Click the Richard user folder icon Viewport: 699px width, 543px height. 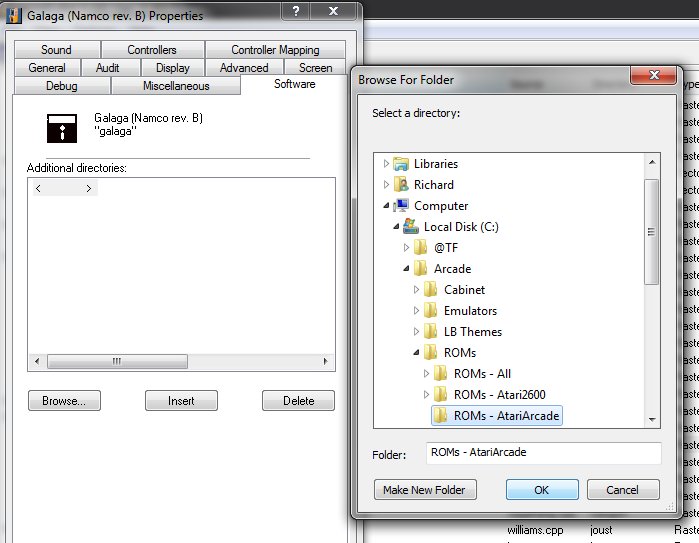[x=401, y=185]
